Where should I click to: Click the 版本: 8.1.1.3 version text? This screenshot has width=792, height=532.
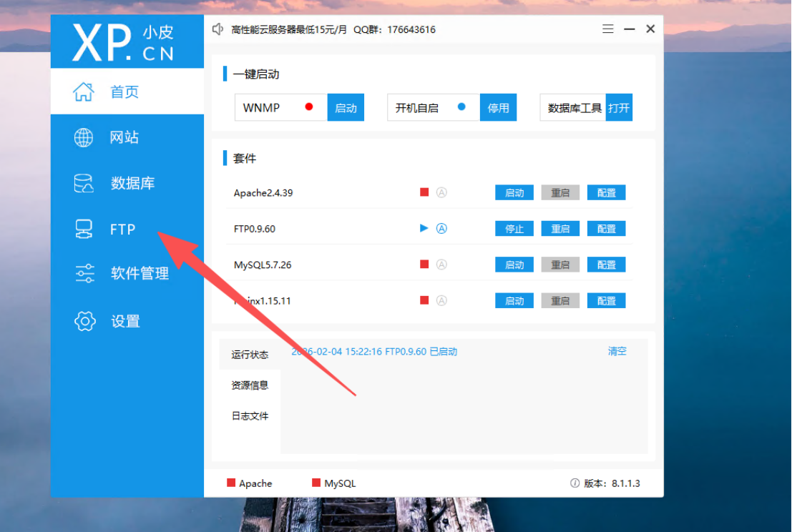point(612,483)
